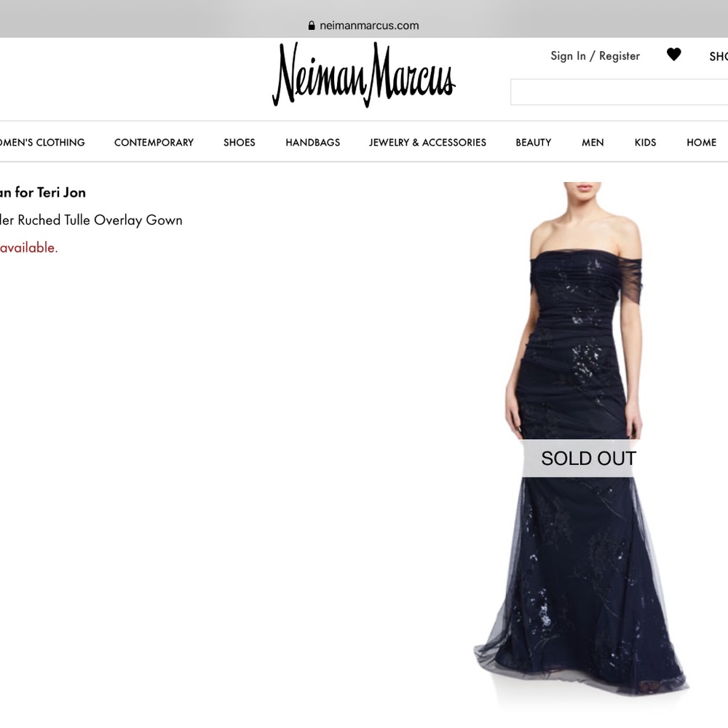
Task: Open the Women's Clothing menu
Action: point(42,143)
